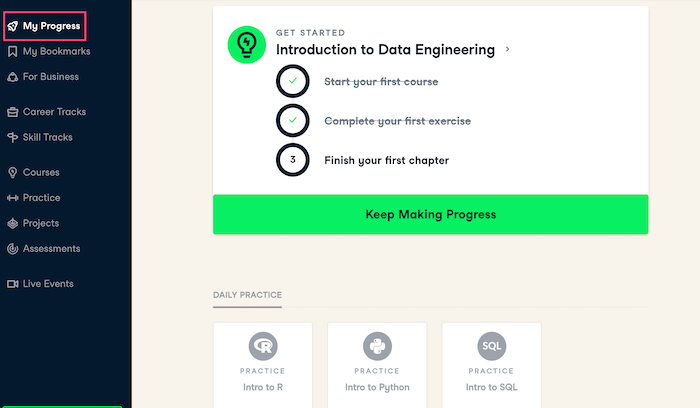Open the Intro to SQL practice card
Screen dimensions: 700x408
492,365
